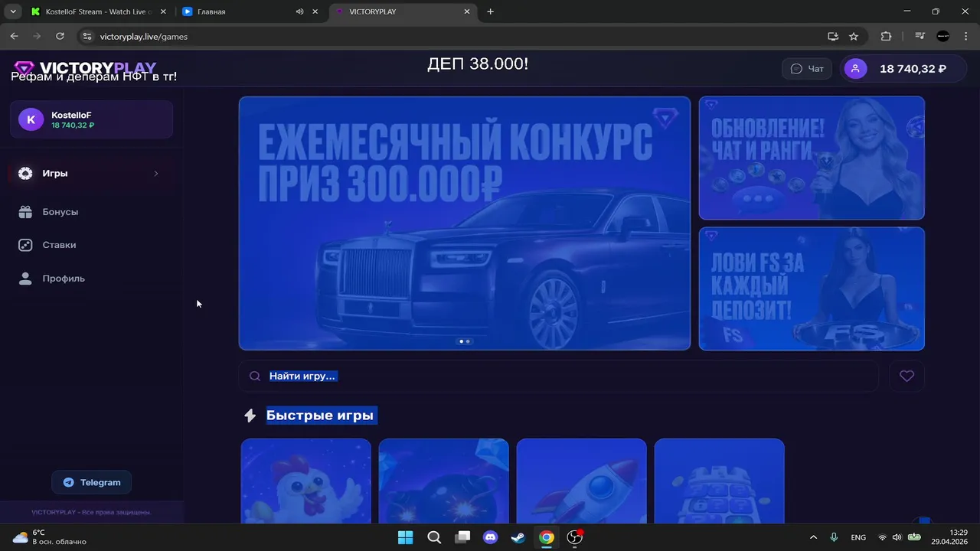The height and width of the screenshot is (551, 980).
Task: Open the tab search dropdown arrow
Action: coord(13,11)
